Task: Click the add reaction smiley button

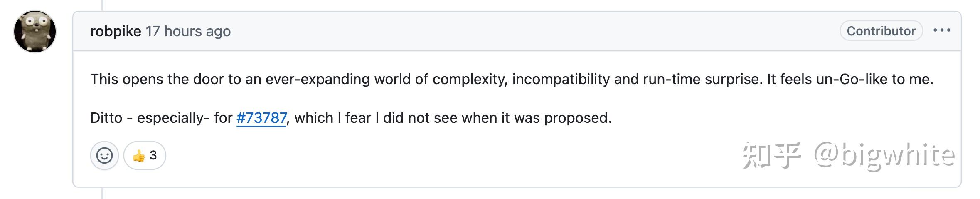Action: click(x=104, y=155)
